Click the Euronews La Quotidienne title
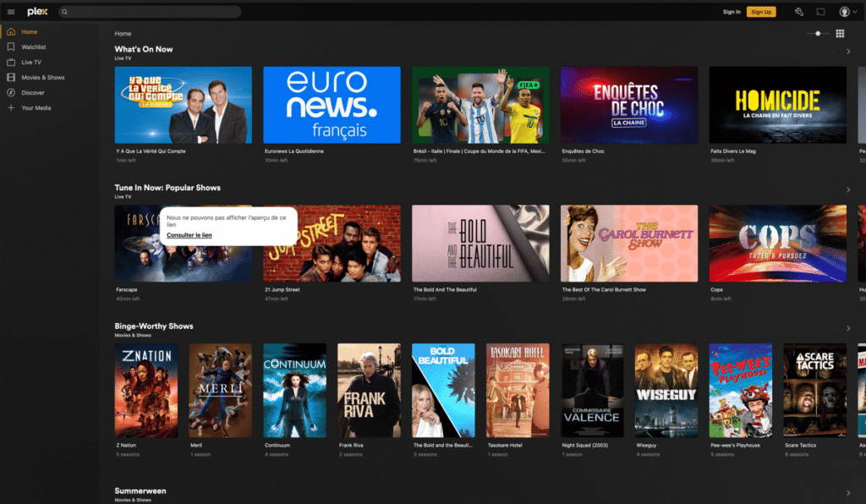The height and width of the screenshot is (504, 866). 293,151
